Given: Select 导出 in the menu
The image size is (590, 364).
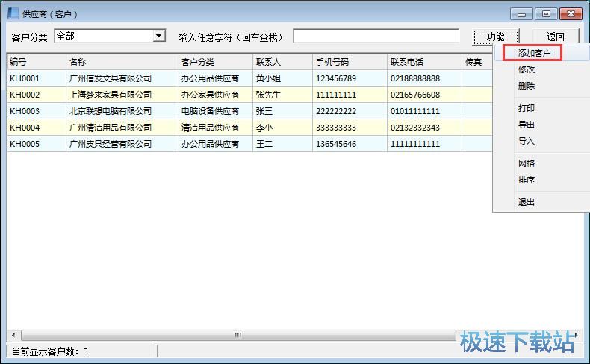Looking at the screenshot, I should click(x=527, y=125).
